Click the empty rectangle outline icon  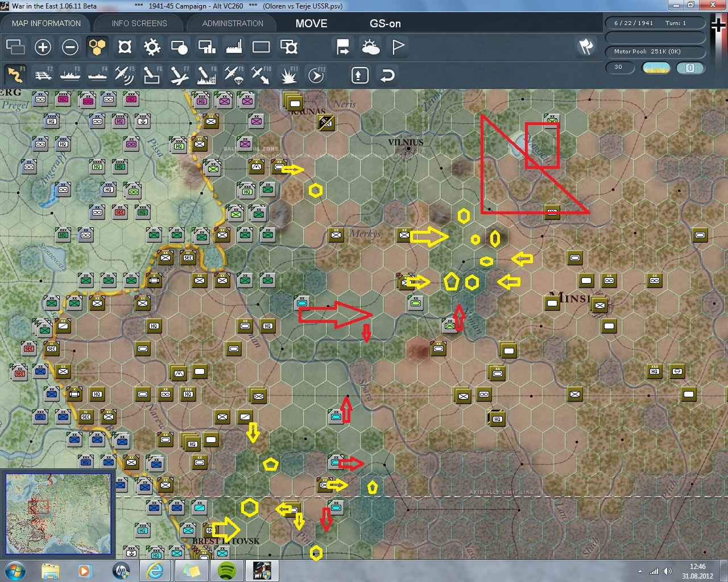(261, 47)
